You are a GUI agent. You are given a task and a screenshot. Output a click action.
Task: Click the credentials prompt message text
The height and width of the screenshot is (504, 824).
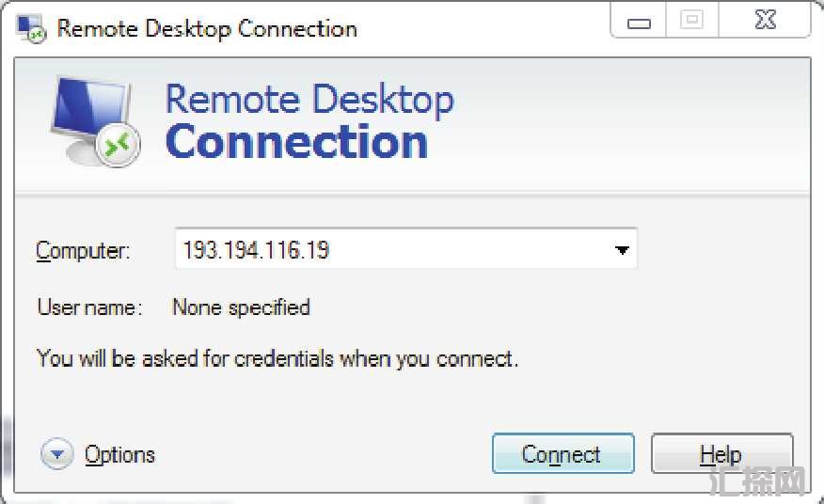pos(277,358)
